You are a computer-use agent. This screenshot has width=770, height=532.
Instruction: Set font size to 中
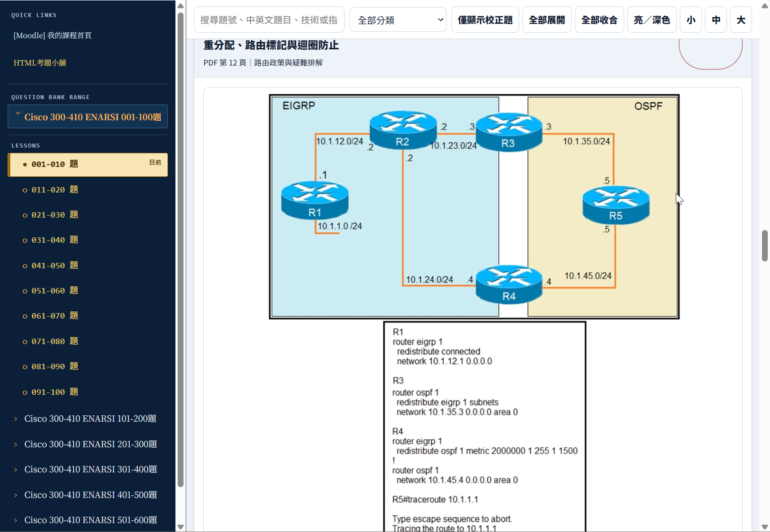point(716,20)
